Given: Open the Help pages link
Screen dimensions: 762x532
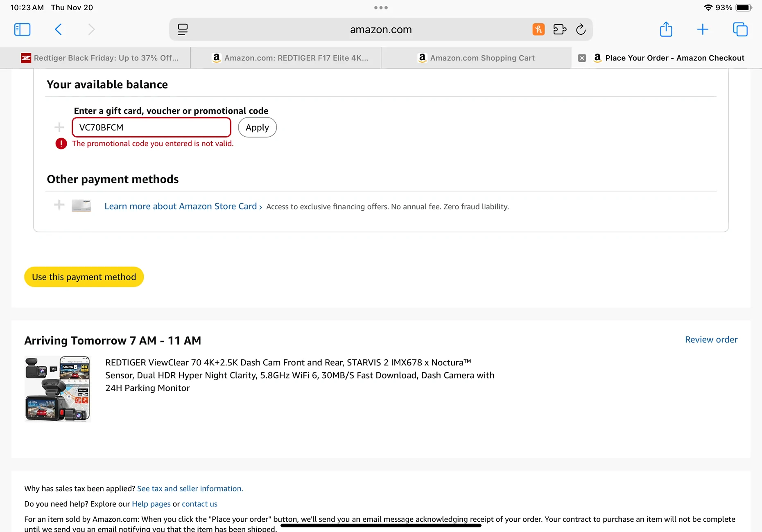Looking at the screenshot, I should [x=151, y=504].
